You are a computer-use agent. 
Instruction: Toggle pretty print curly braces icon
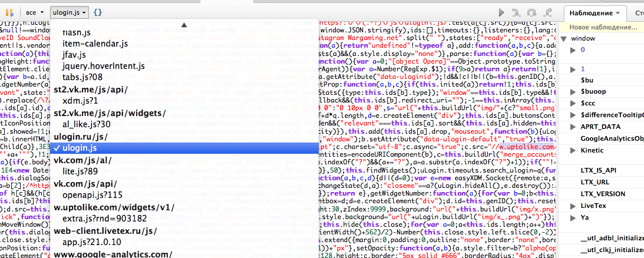[x=98, y=12]
